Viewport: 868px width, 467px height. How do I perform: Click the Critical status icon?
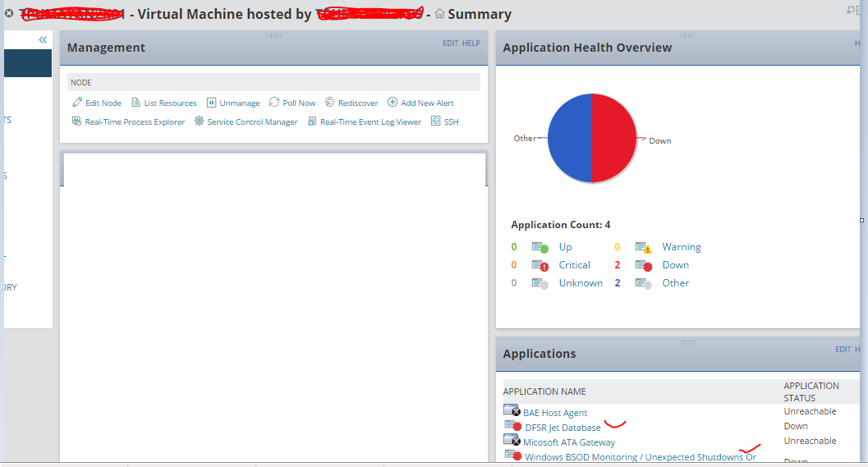click(540, 266)
